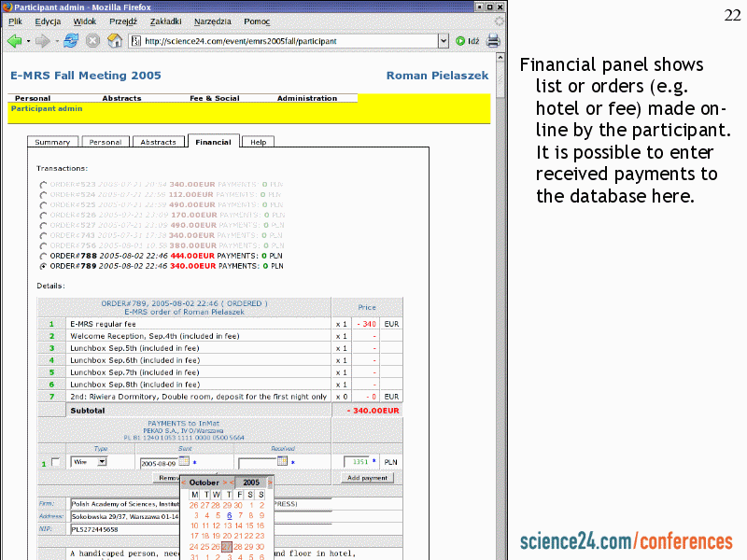Click the browser Forward arrow icon

(42, 41)
